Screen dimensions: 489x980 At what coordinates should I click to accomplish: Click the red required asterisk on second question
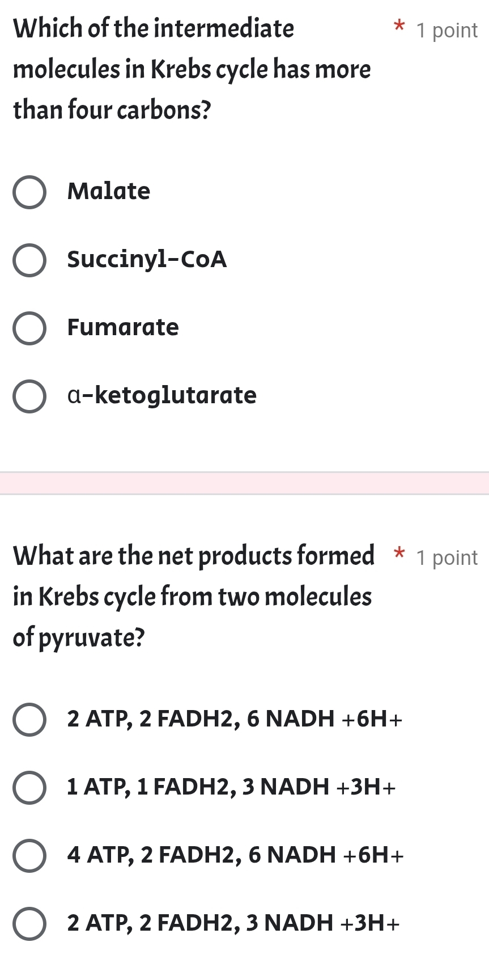coord(398,555)
